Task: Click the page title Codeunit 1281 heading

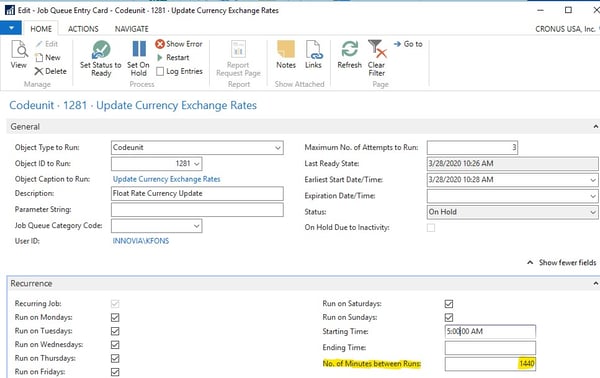Action: coord(133,105)
